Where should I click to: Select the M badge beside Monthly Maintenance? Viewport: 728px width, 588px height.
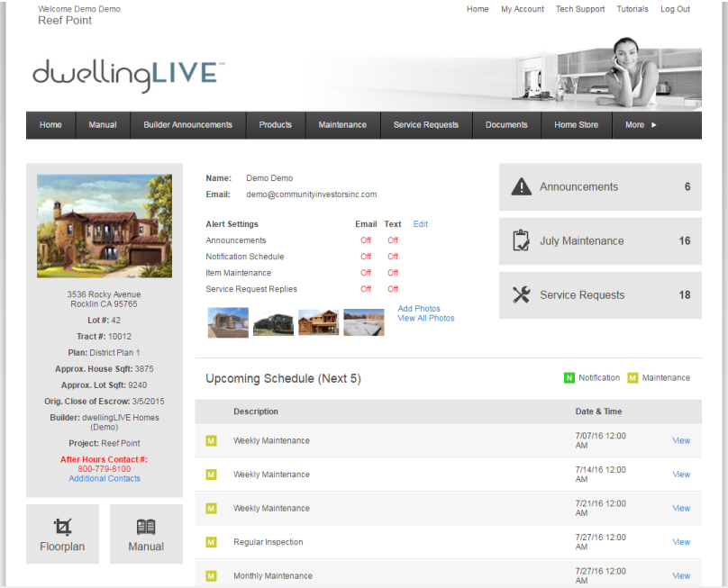pos(211,575)
